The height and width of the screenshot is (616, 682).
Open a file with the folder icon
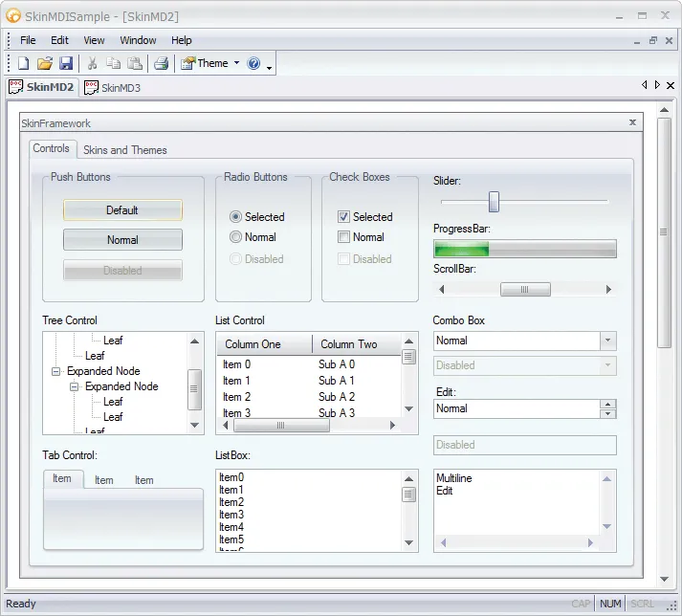click(44, 63)
